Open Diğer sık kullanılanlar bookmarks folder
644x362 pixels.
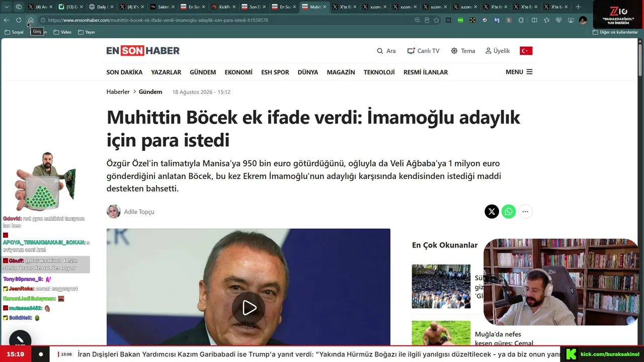tap(615, 32)
